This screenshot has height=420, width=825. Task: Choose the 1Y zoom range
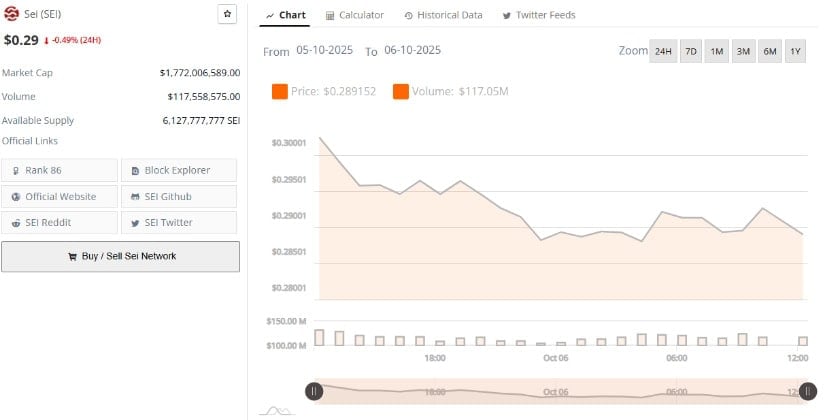pos(795,51)
